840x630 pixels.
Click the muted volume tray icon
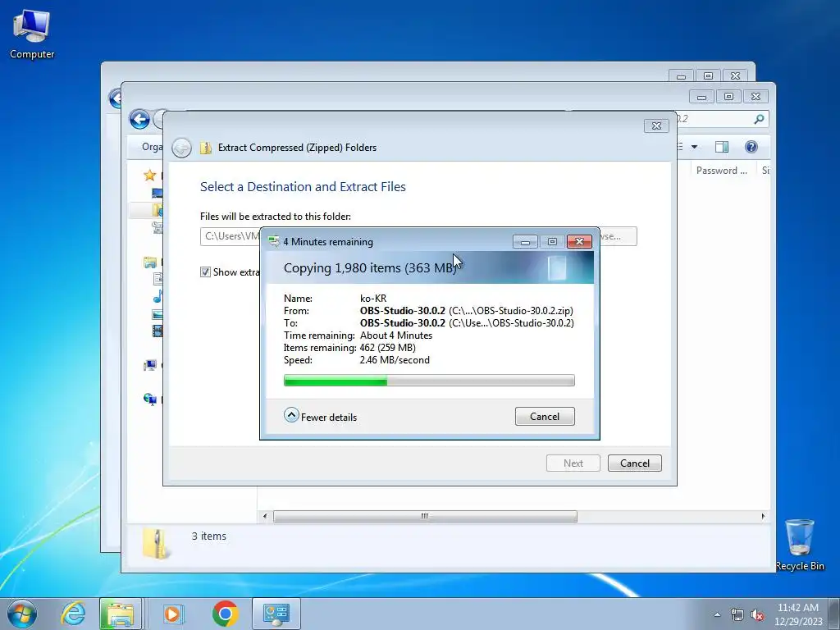click(x=757, y=614)
